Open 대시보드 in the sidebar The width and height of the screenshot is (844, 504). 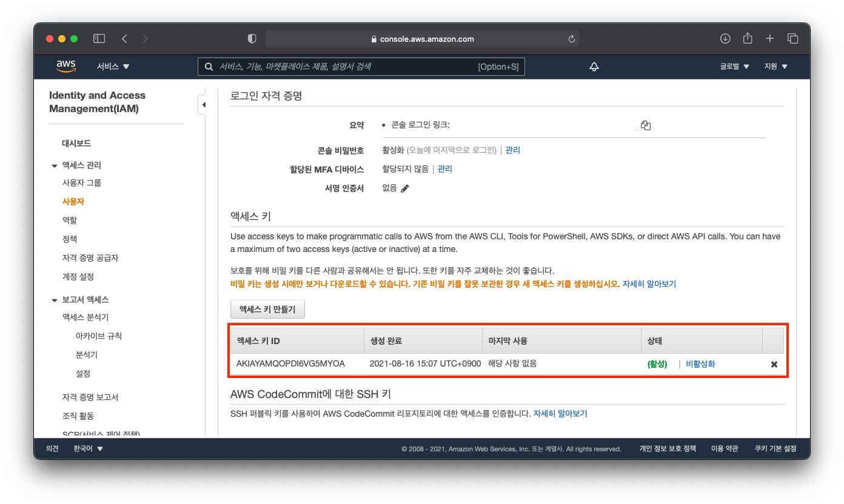tap(76, 144)
